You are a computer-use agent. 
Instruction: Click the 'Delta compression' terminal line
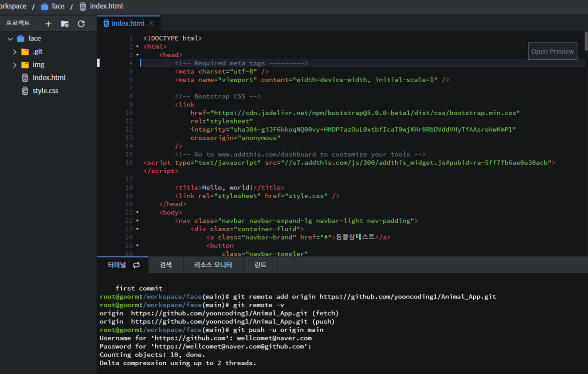pyautogui.click(x=178, y=363)
